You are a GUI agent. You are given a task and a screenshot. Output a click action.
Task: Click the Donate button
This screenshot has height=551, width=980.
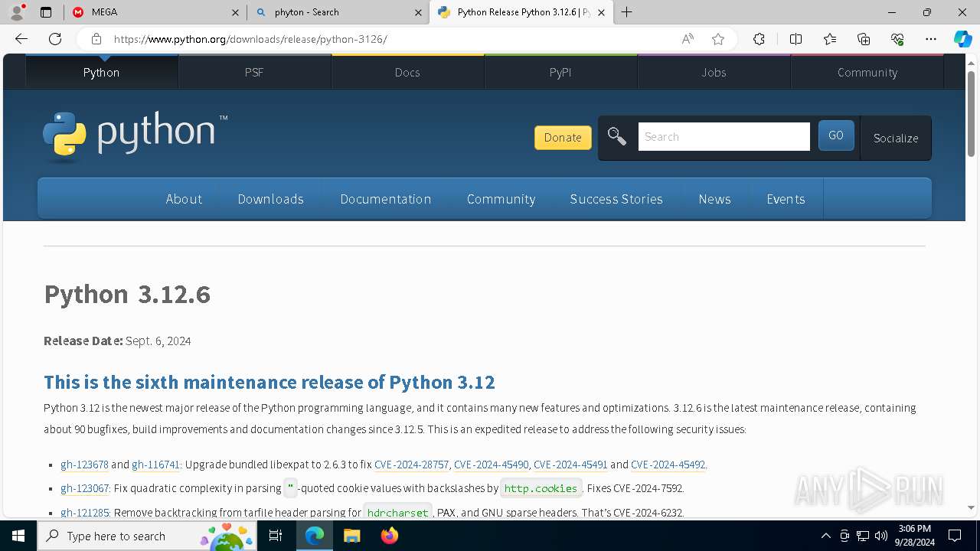[563, 138]
